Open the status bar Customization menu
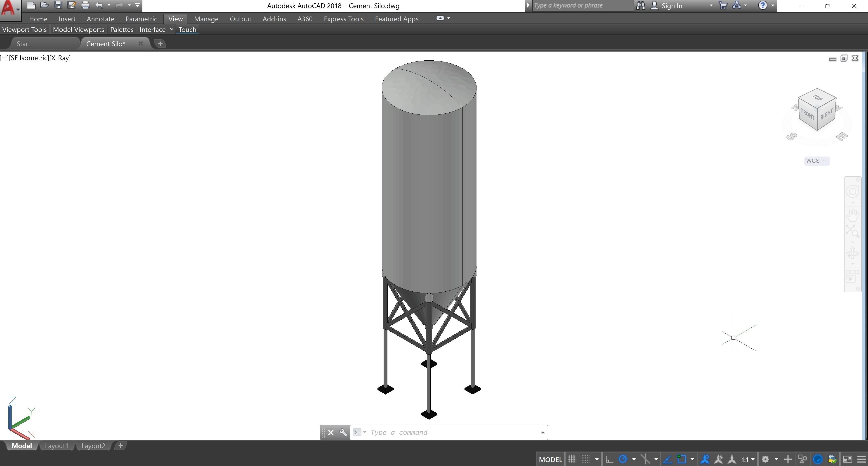The height and width of the screenshot is (466, 868). (861, 459)
